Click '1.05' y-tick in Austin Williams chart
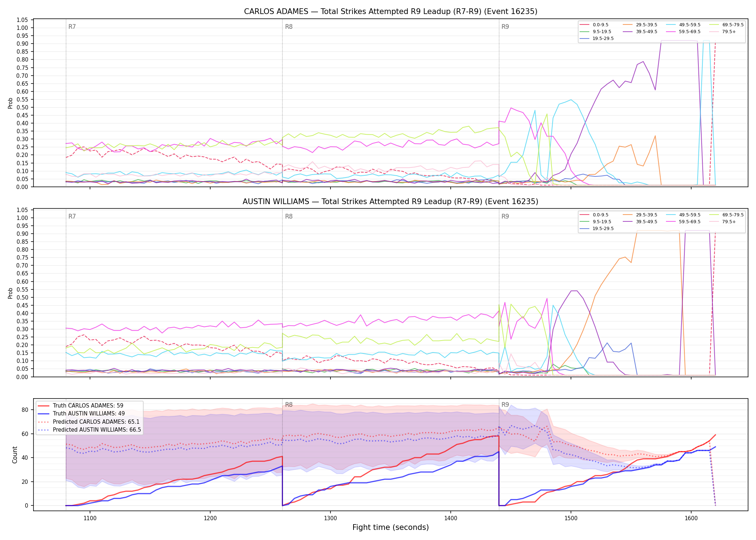Image resolution: width=756 pixels, height=540 pixels. point(22,210)
